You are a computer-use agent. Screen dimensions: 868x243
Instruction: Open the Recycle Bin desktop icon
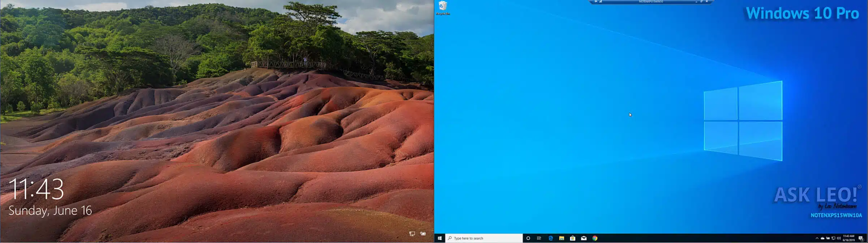(x=443, y=8)
